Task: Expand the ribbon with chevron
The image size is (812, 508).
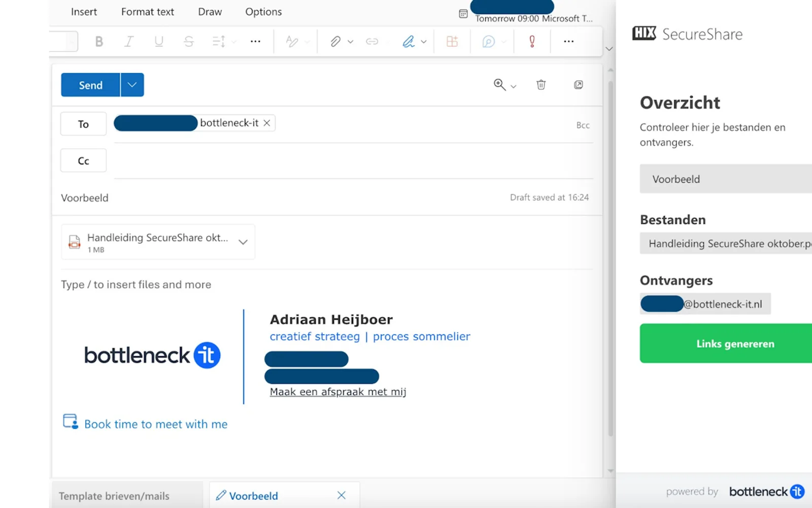Action: [609, 49]
